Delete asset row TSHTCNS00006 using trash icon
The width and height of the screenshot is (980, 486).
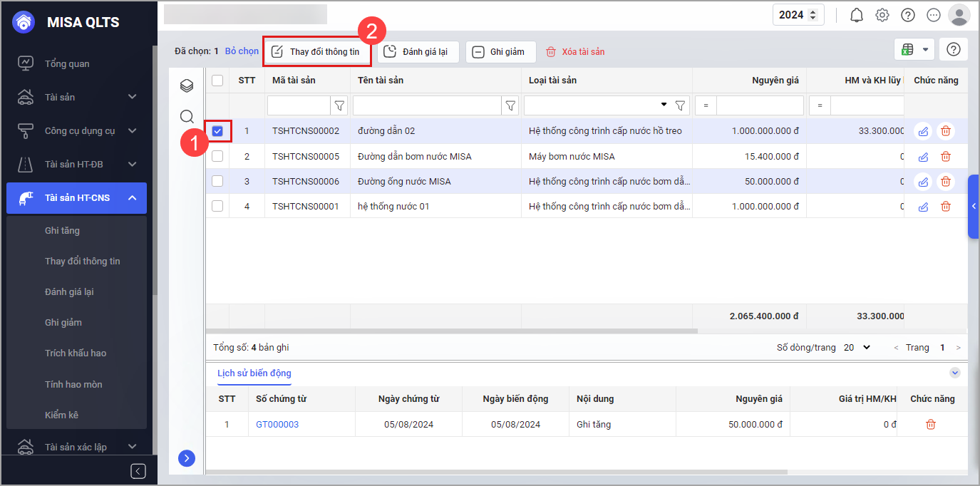pos(946,181)
